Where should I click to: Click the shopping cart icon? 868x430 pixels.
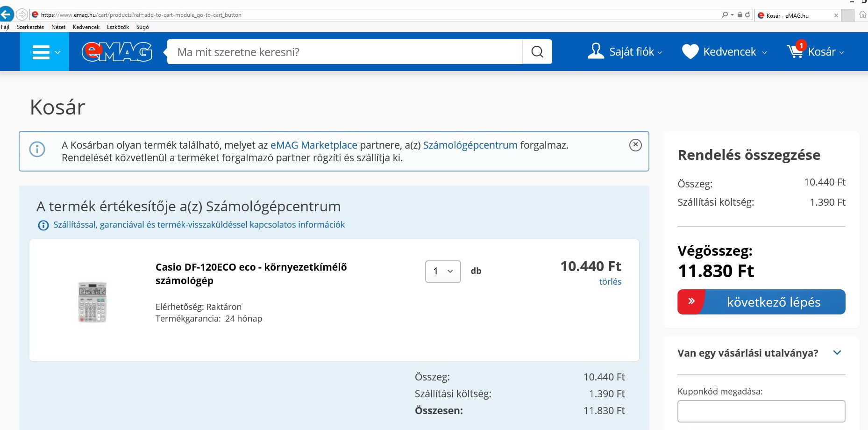click(795, 51)
